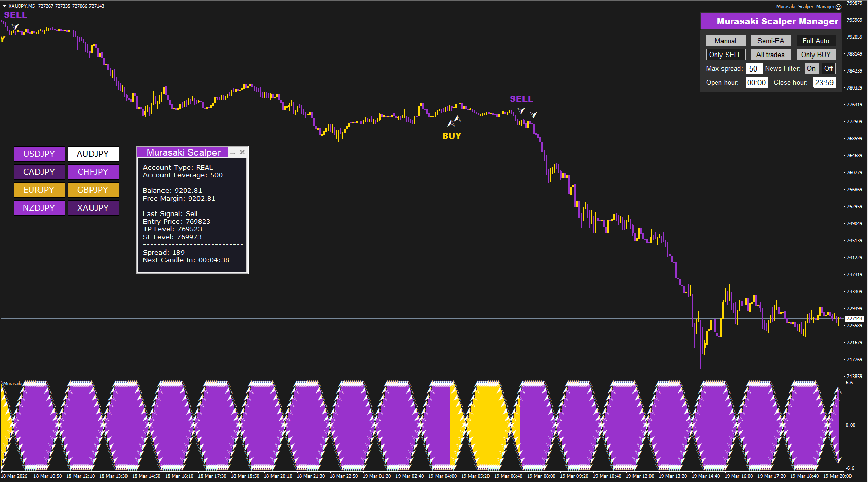Switch to Manual trading mode
868x482 pixels.
point(725,41)
